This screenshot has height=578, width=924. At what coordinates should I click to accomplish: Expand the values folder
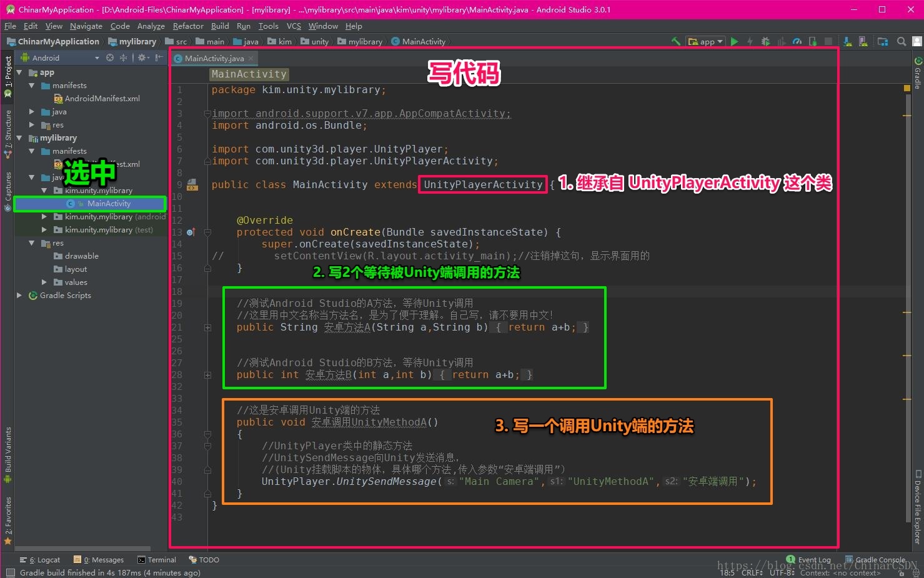44,282
